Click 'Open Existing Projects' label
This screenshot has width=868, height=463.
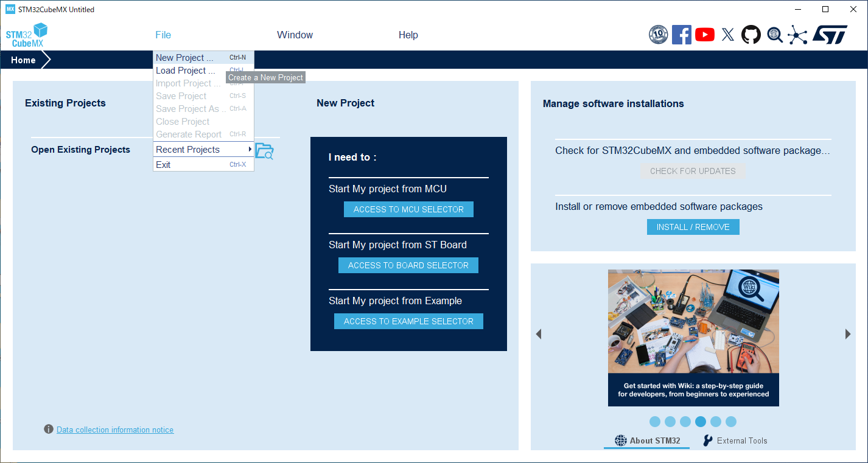80,150
